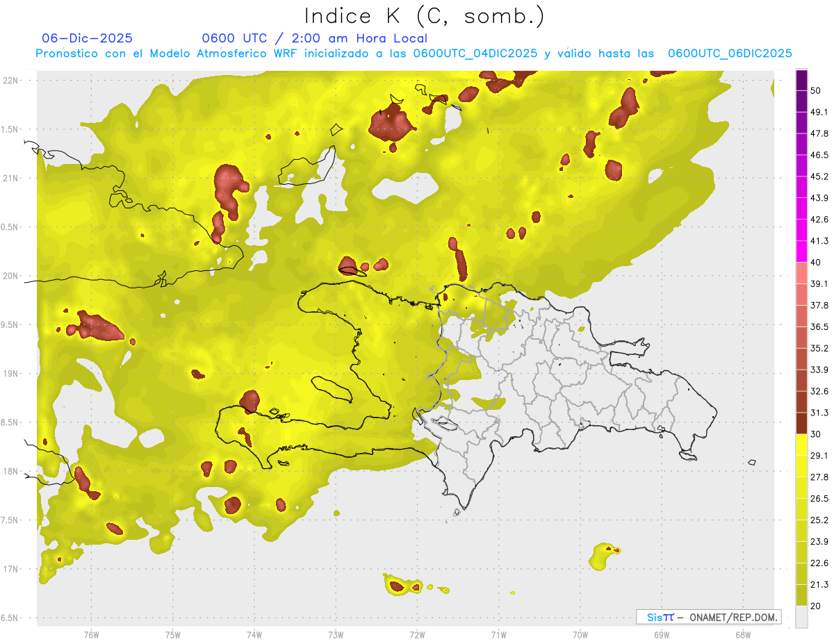Viewport: 834px width, 644px height.
Task: Click the '45.2' color scale value
Action: (819, 176)
